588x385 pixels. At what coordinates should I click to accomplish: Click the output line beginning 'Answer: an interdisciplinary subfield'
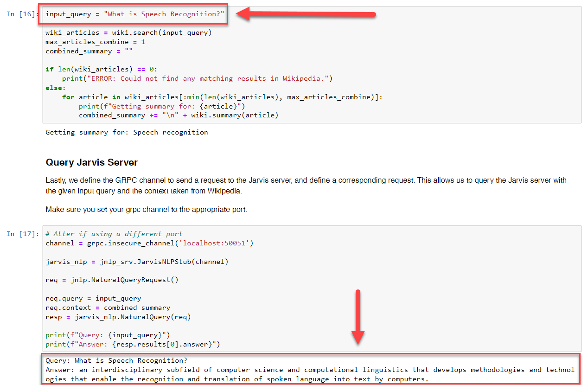310,374
